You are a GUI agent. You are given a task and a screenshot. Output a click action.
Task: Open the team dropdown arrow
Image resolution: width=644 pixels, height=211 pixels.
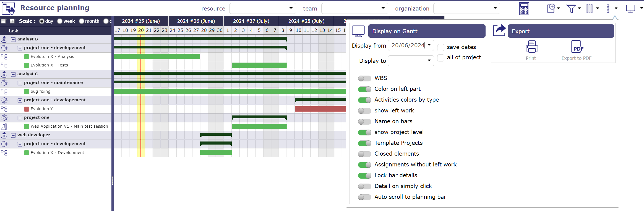click(383, 8)
